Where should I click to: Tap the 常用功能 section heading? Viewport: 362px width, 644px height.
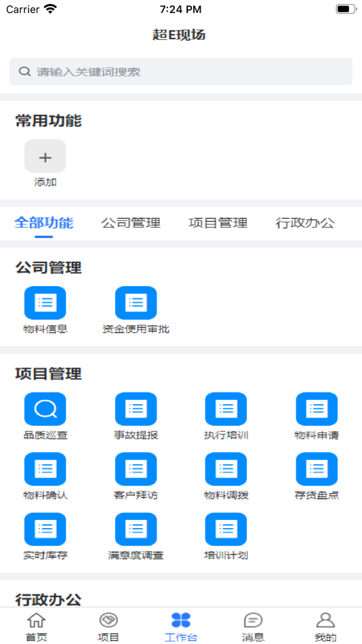point(49,121)
